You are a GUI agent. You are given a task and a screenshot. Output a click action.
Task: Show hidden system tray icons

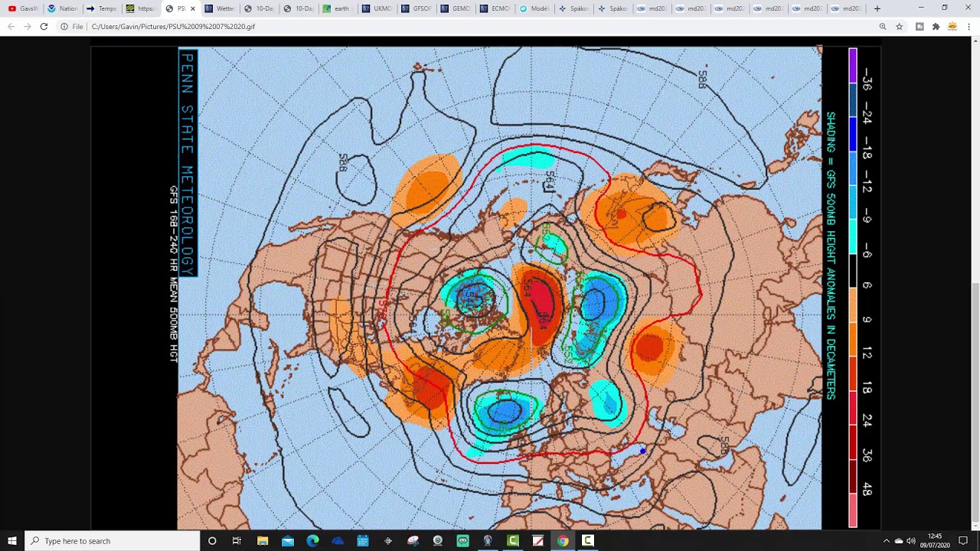tap(887, 541)
